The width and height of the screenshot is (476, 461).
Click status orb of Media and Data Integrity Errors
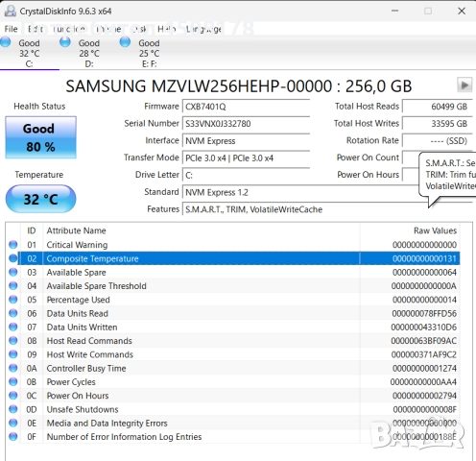click(x=13, y=423)
